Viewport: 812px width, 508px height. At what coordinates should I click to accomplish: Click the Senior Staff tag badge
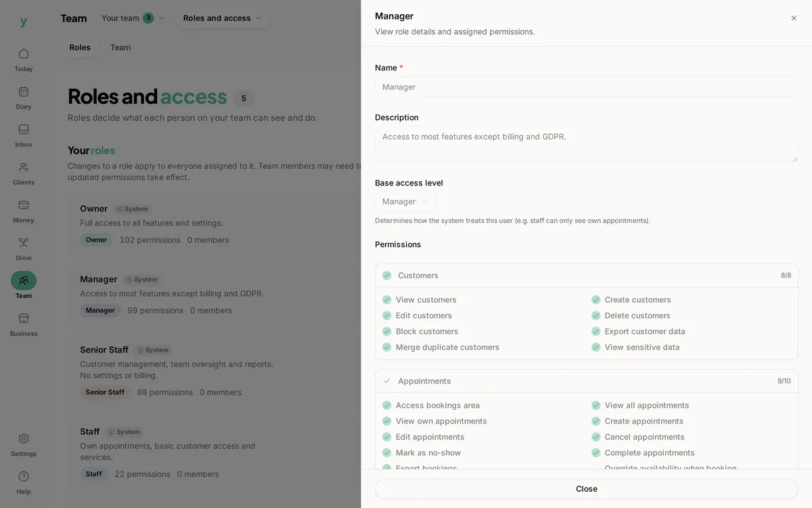tap(105, 392)
